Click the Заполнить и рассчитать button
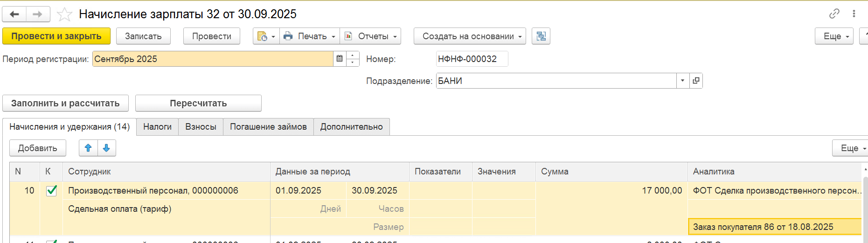This screenshot has width=868, height=243. [x=65, y=103]
